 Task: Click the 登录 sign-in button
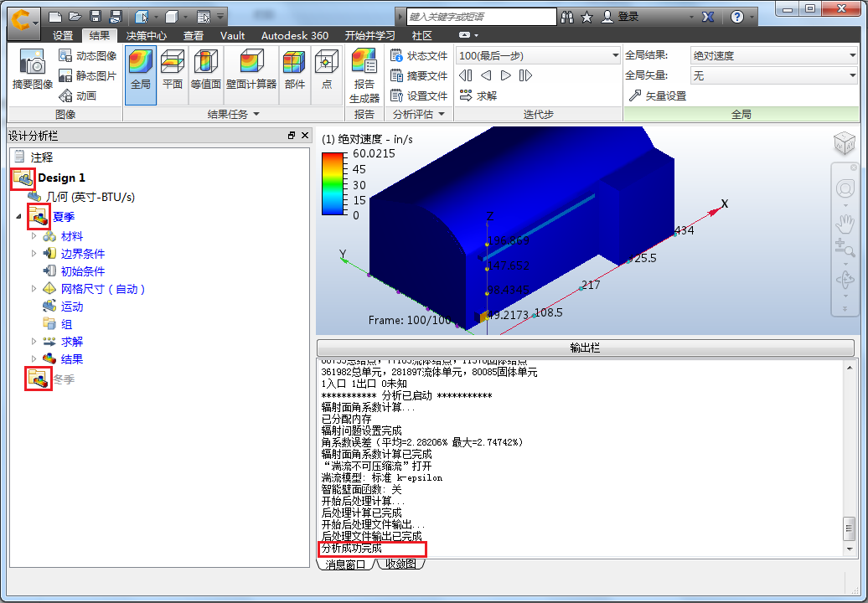[x=620, y=17]
